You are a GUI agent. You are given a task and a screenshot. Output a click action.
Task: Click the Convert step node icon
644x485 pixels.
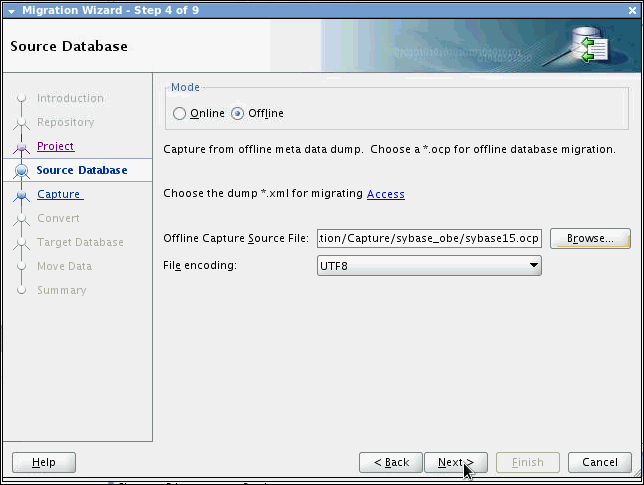[21, 219]
